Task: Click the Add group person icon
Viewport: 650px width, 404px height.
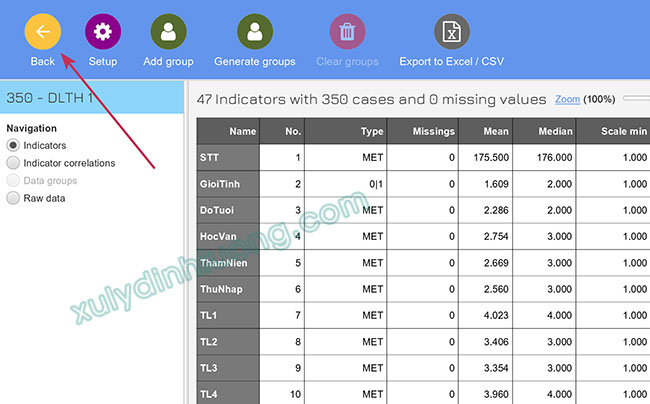Action: click(168, 31)
